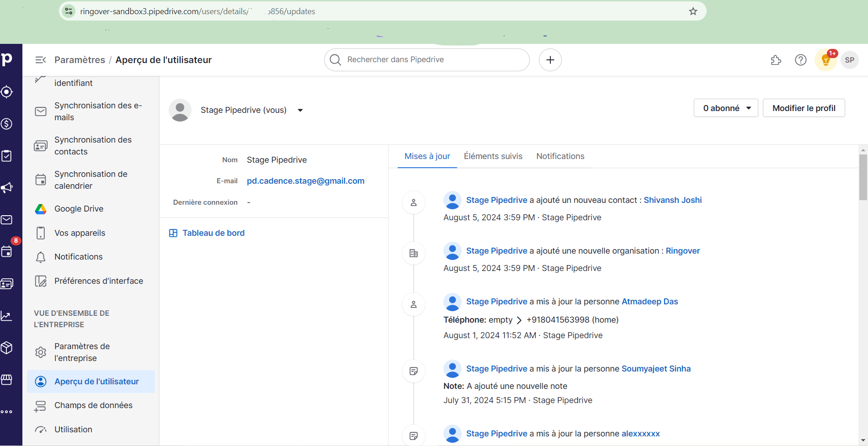Open Paramètres de l'entreprise

pos(91,352)
